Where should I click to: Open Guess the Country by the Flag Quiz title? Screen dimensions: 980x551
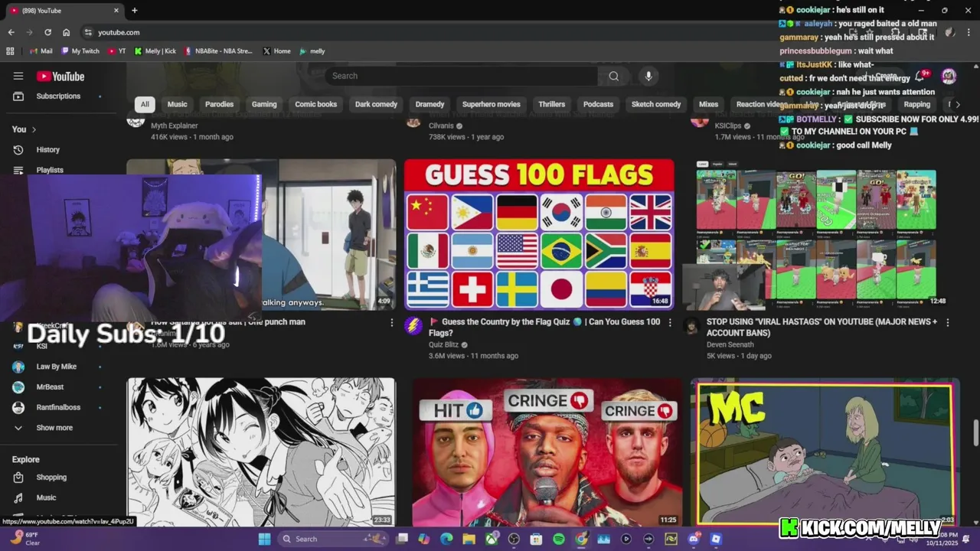pyautogui.click(x=544, y=328)
